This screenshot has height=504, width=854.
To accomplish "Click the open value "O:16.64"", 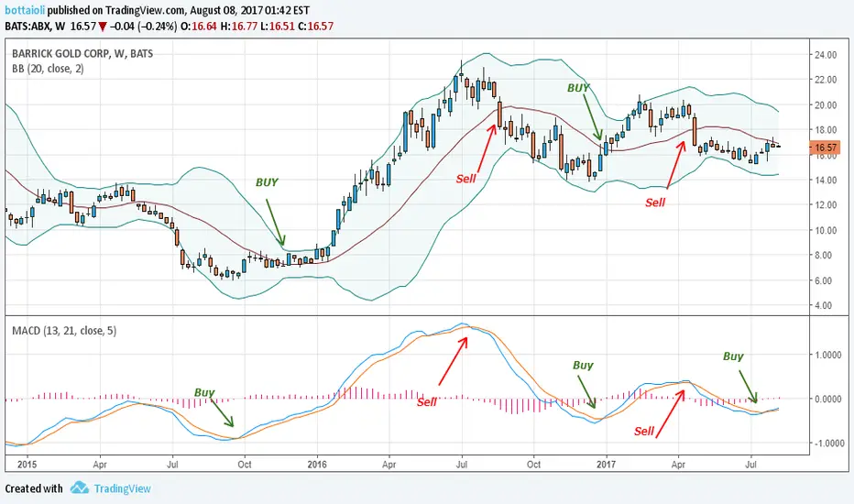I will click(x=199, y=27).
